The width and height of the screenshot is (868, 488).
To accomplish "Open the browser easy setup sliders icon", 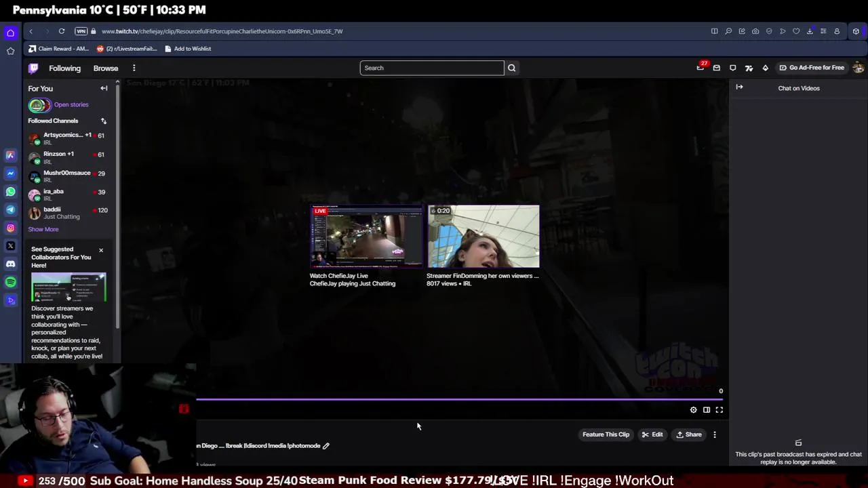I will 823,31.
